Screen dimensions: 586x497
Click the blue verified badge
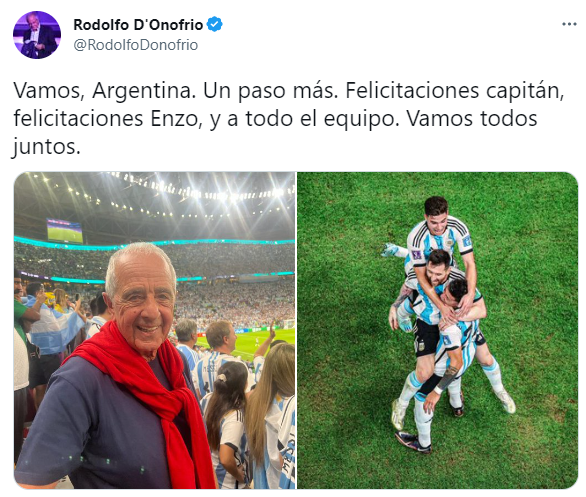coord(215,25)
